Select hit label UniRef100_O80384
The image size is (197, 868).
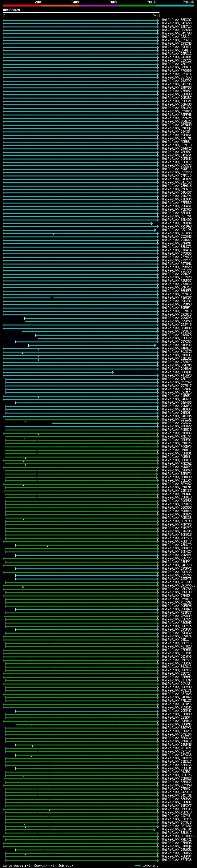click(177, 132)
